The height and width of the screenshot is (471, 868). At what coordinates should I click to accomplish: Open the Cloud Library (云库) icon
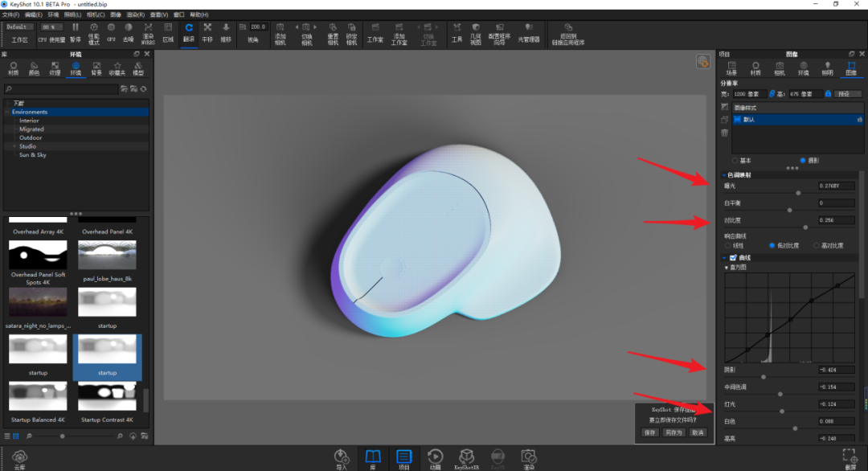[x=20, y=459]
